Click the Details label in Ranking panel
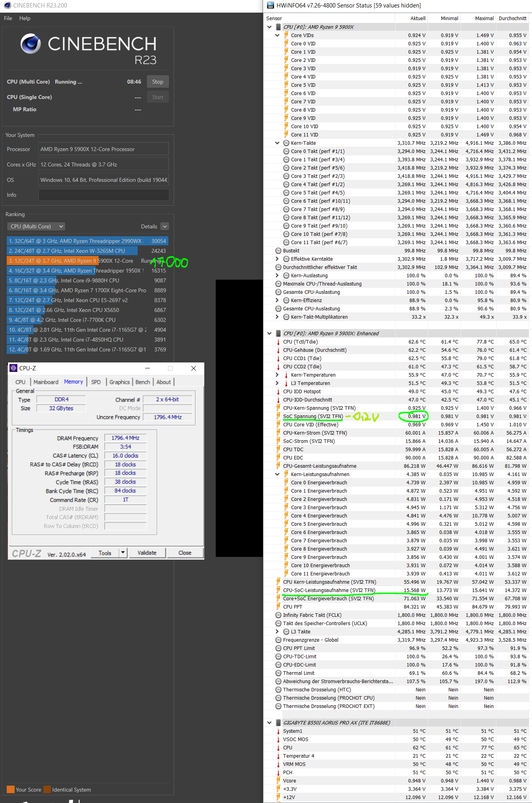Viewport: 532px width, 803px height. (x=149, y=226)
